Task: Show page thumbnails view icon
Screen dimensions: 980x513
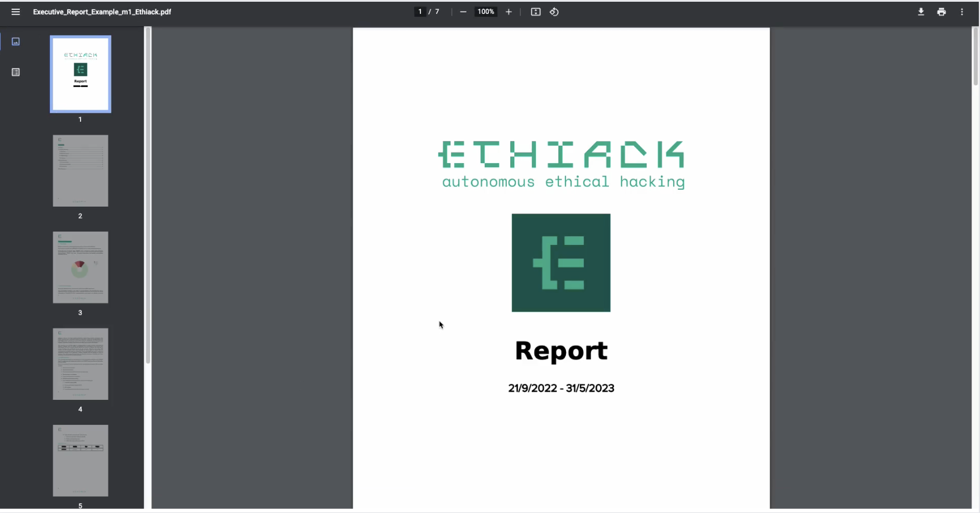Action: pos(16,42)
